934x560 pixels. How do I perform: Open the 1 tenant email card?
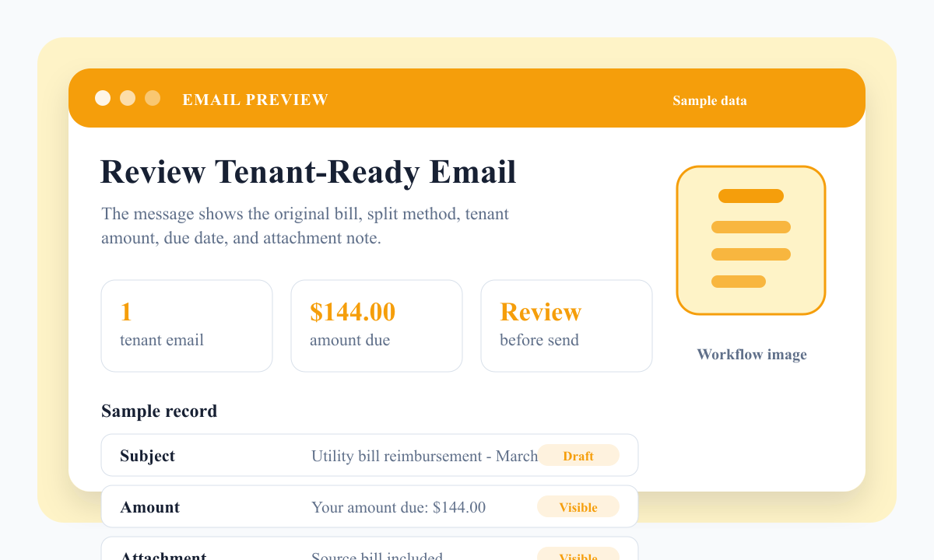pos(187,326)
